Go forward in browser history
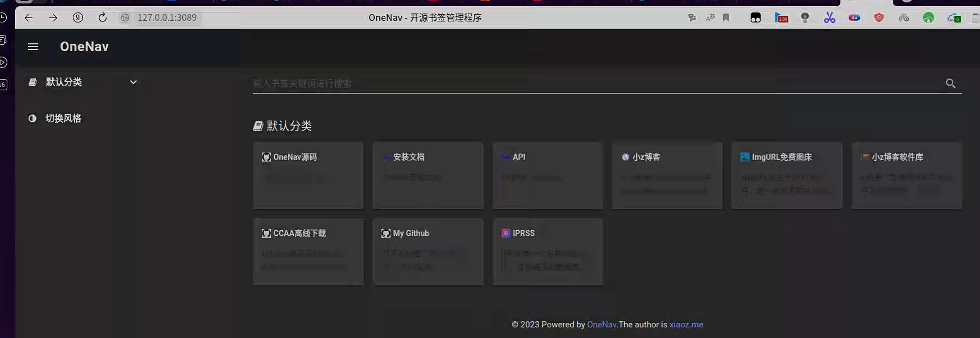 pos(53,18)
